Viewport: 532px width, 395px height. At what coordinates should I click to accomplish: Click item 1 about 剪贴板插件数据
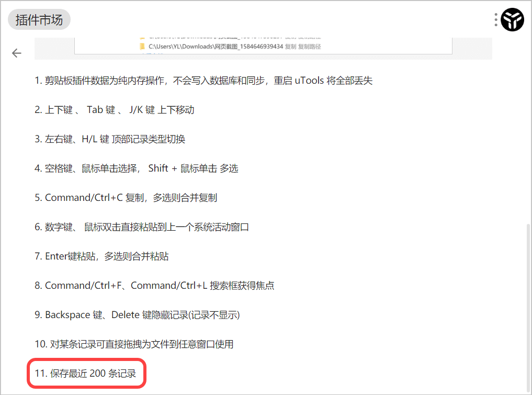point(203,81)
